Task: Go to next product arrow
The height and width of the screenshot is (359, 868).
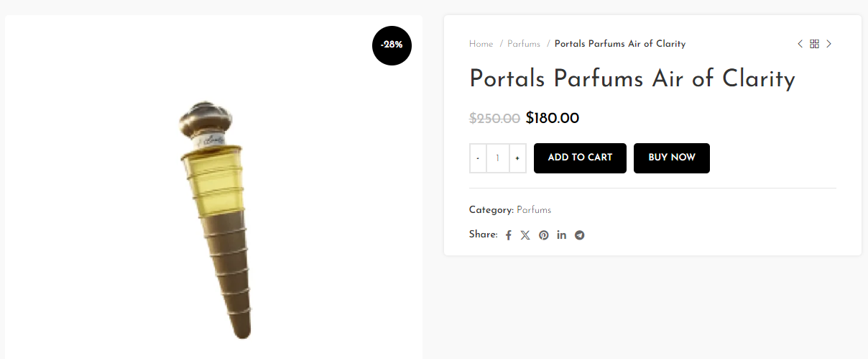Action: click(828, 44)
